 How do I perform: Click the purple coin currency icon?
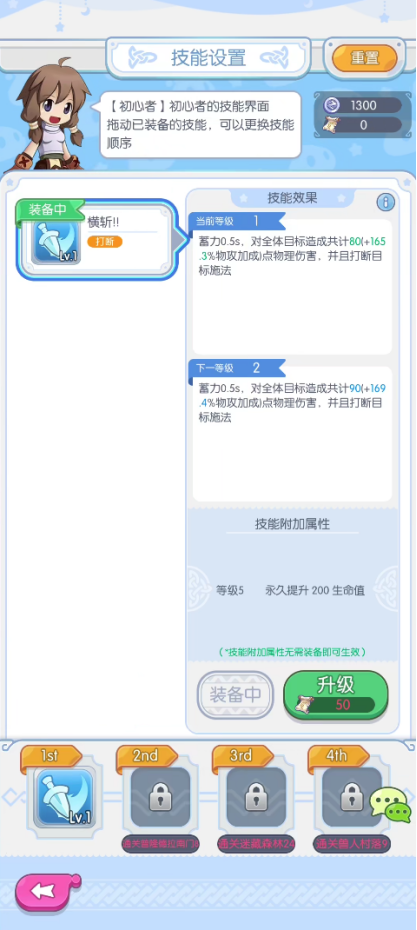pos(332,106)
